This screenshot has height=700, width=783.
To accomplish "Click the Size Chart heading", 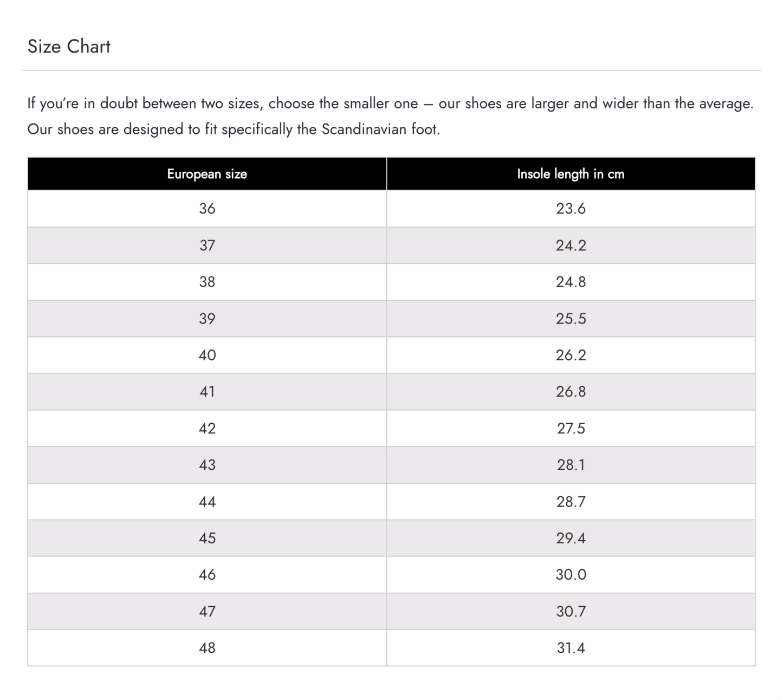I will tap(69, 47).
